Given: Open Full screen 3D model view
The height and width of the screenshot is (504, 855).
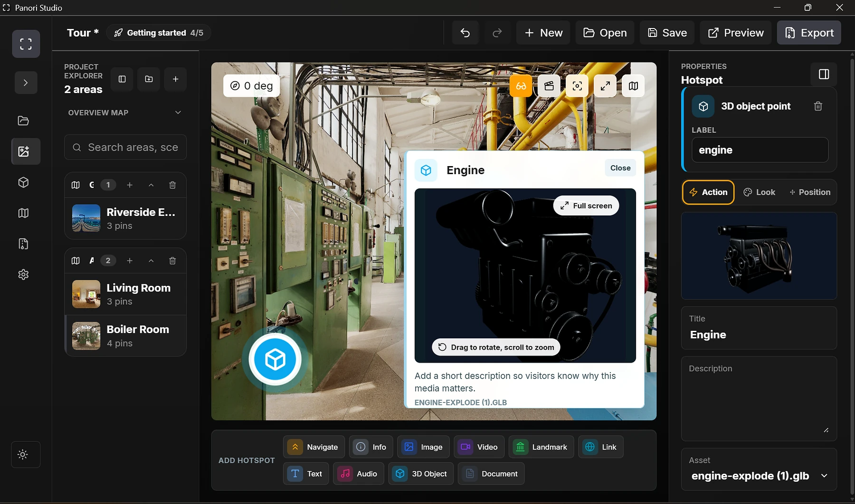Looking at the screenshot, I should [x=586, y=205].
